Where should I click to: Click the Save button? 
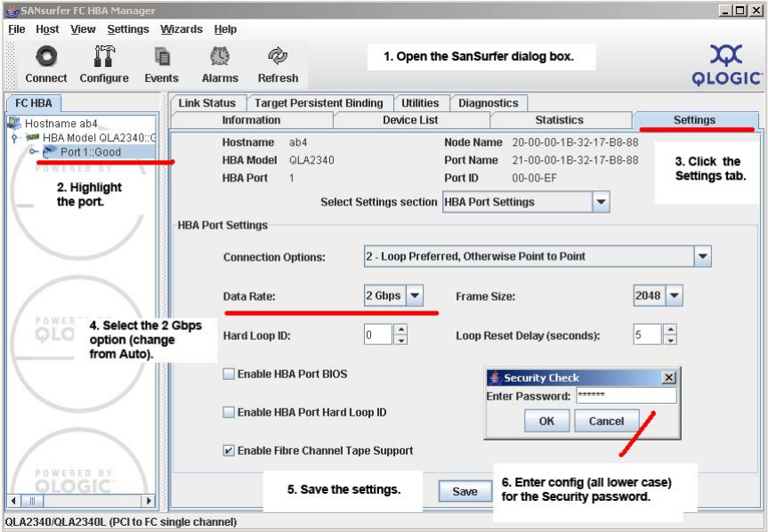465,491
